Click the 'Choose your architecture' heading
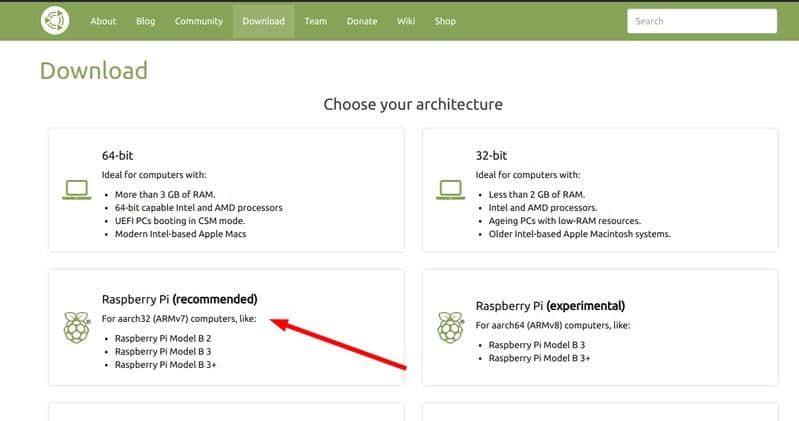This screenshot has width=799, height=421. click(412, 104)
